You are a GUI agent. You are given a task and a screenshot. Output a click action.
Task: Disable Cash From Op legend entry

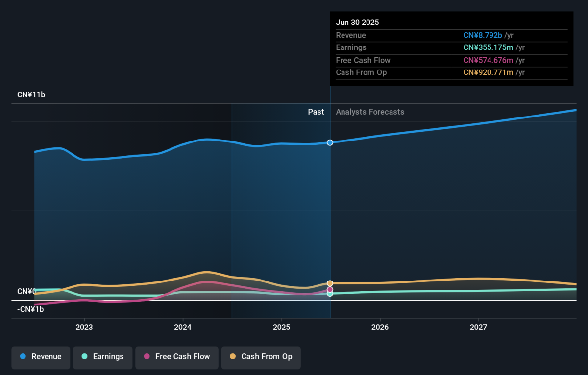point(261,357)
